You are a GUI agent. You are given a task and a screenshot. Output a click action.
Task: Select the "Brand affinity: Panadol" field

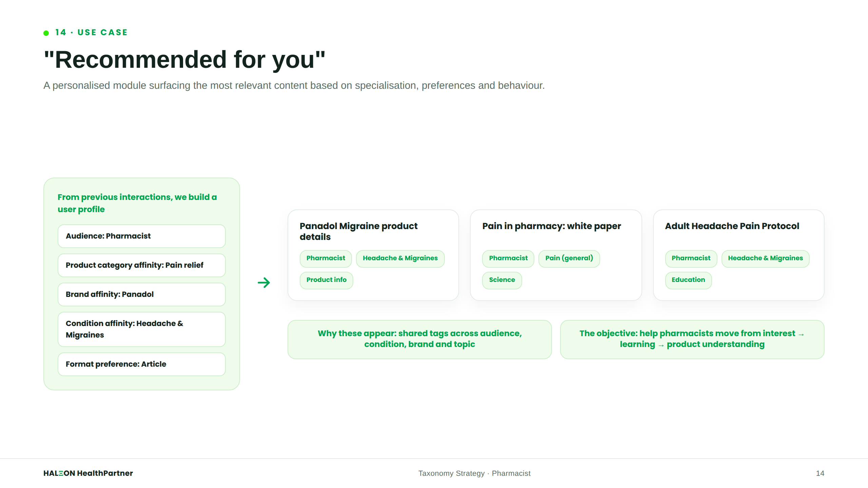[142, 294]
